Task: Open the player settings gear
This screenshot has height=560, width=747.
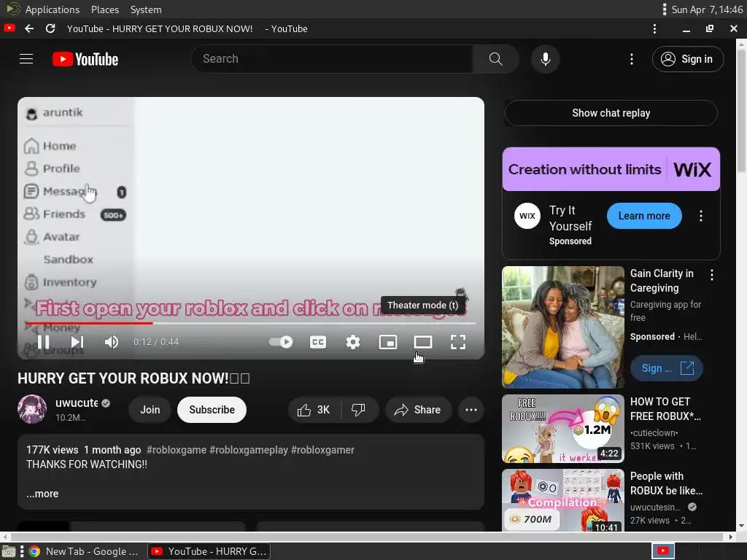Action: [353, 342]
